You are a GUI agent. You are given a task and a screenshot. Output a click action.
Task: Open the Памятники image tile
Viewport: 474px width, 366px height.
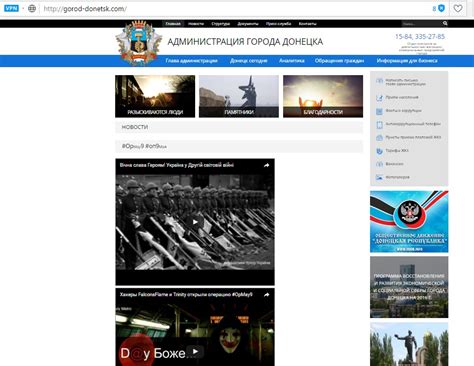[x=239, y=96]
